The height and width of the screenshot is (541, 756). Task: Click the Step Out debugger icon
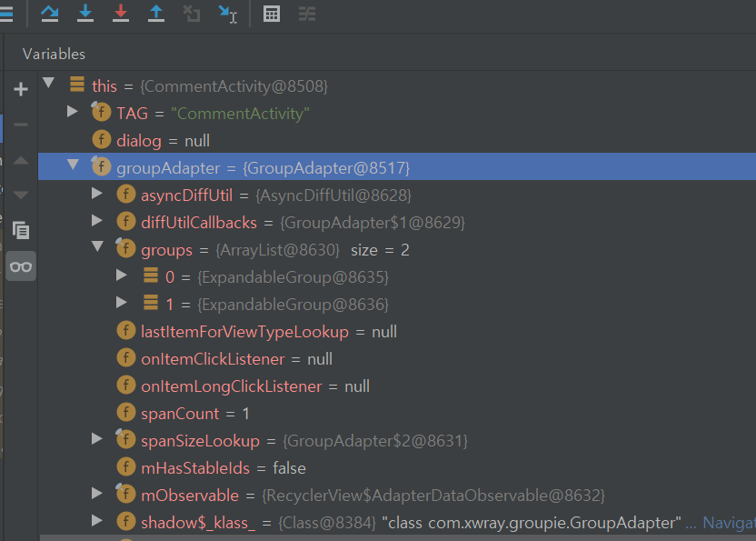155,14
